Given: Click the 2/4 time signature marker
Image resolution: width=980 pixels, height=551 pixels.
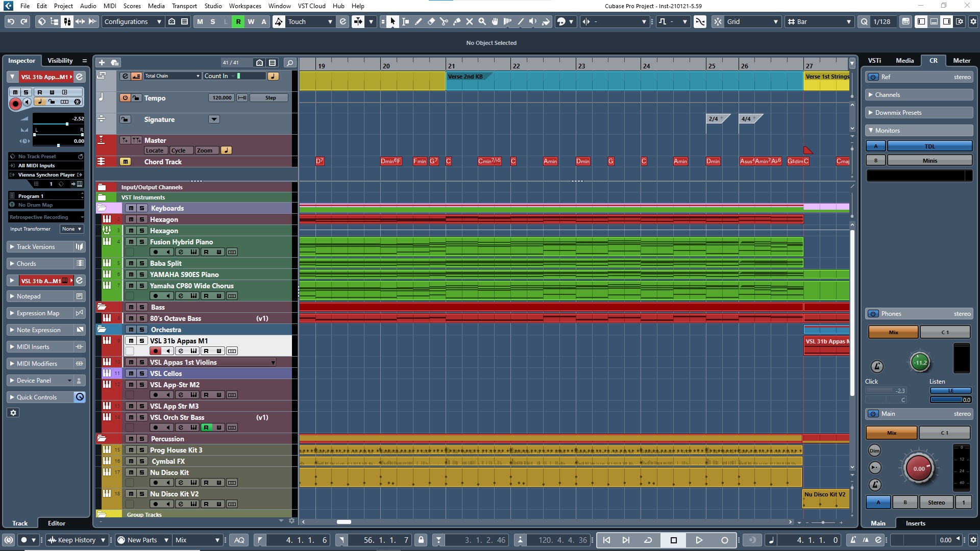Looking at the screenshot, I should (x=713, y=118).
